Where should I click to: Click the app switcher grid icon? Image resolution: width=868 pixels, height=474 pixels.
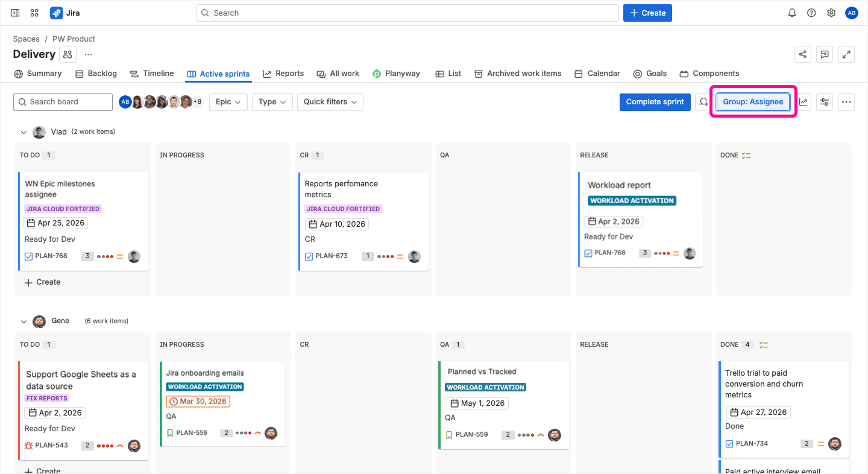34,13
